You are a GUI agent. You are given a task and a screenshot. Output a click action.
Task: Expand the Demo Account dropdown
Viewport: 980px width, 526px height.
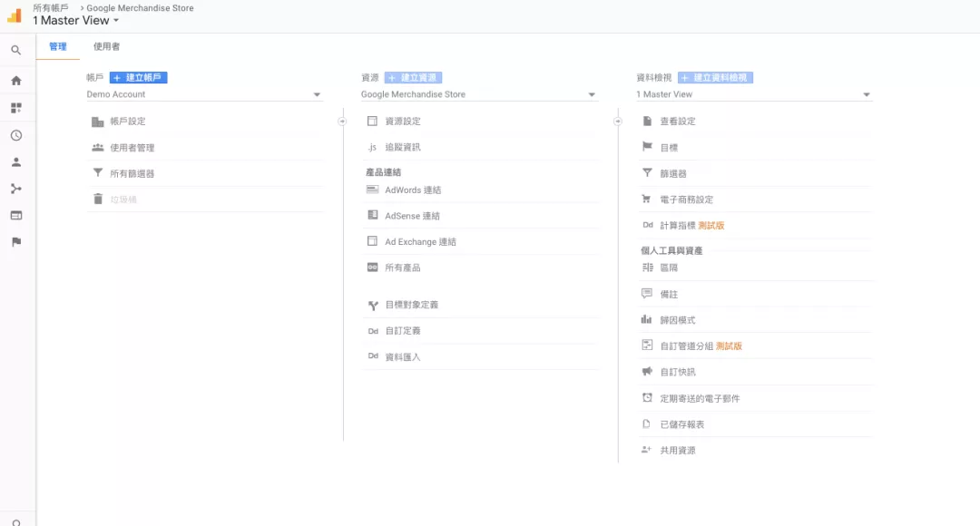(204, 94)
